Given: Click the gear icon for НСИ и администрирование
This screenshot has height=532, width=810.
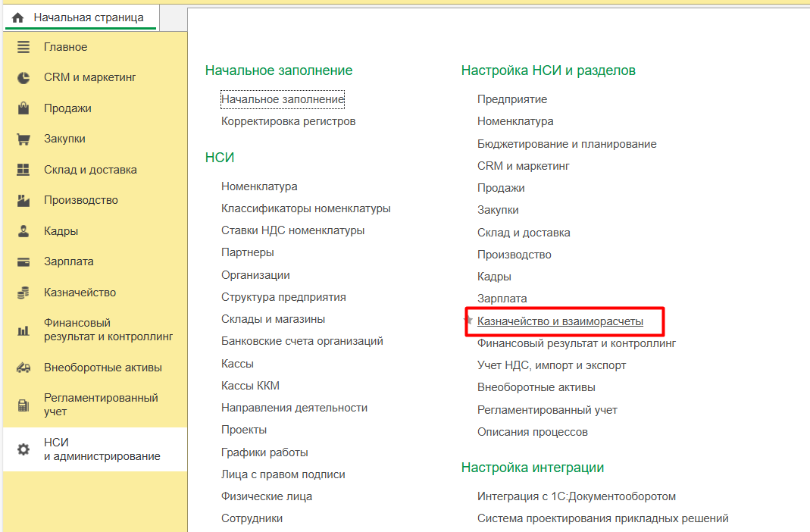Looking at the screenshot, I should coord(23,449).
